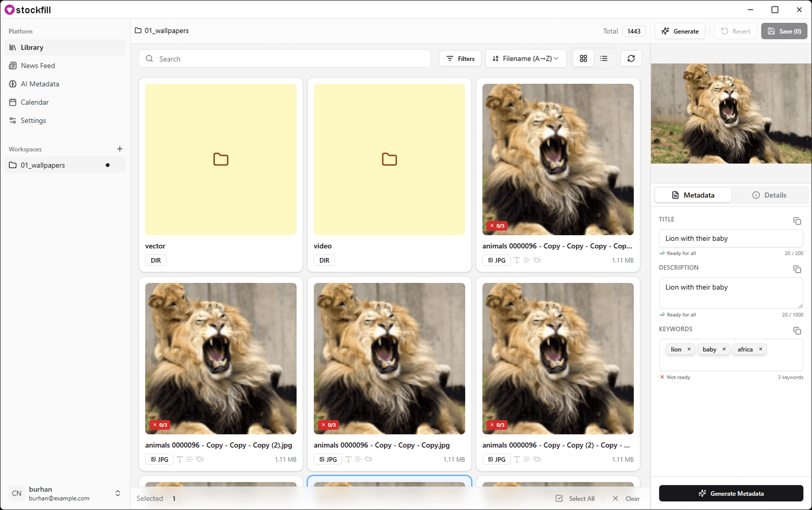812x510 pixels.
Task: Click the unsaved dot on 01_wallpapers
Action: tap(108, 165)
